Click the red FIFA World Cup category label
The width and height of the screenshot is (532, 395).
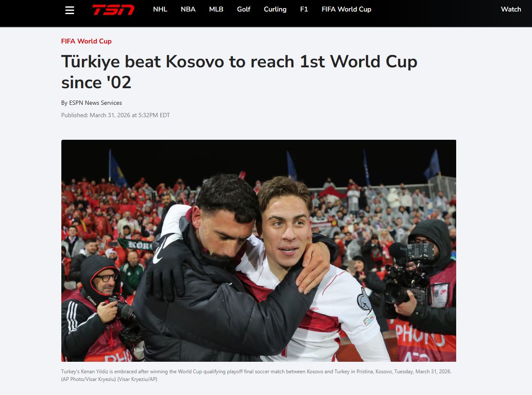pos(86,41)
